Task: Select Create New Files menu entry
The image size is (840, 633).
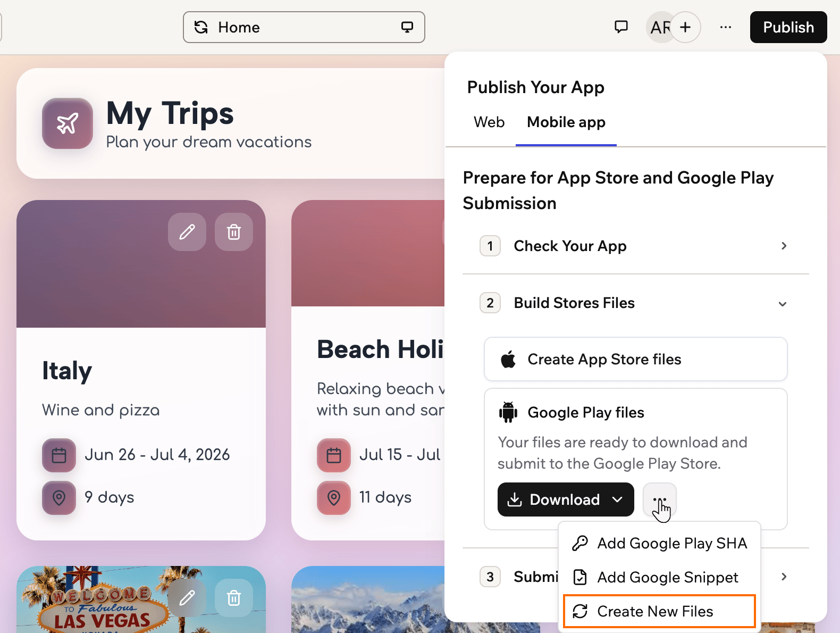Action: [x=660, y=611]
